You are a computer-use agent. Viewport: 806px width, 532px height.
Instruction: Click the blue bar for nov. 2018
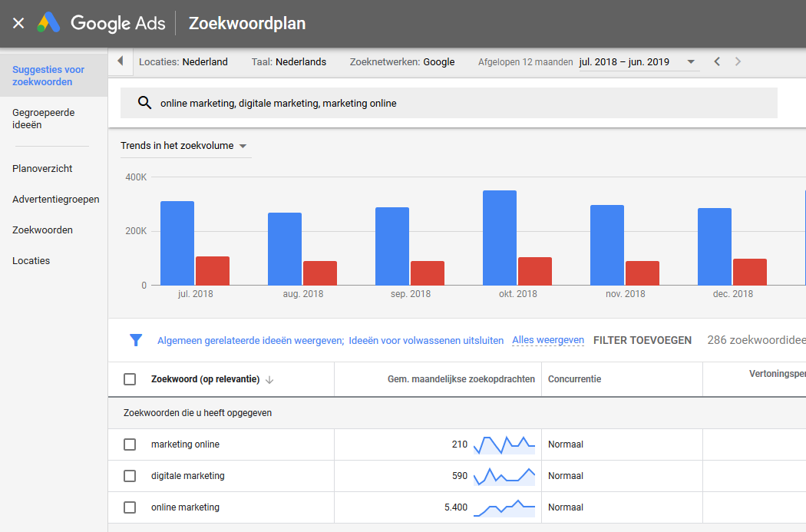607,245
